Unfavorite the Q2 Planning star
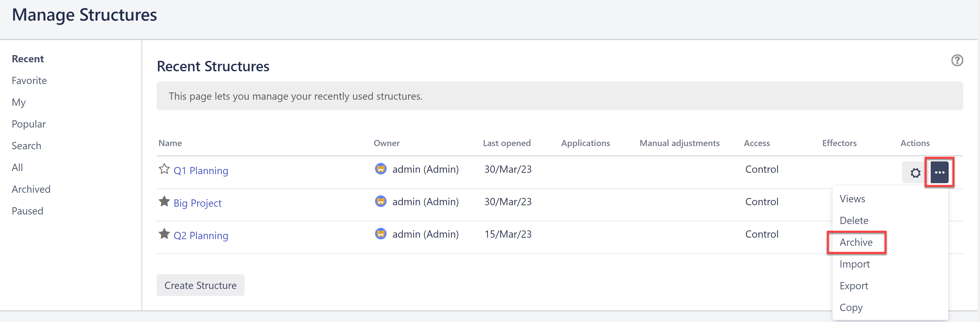Image resolution: width=980 pixels, height=322 pixels. [164, 234]
